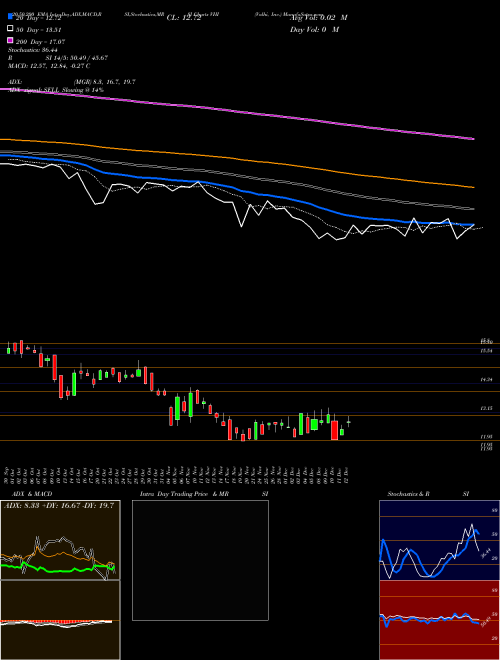The image size is (500, 660).
Task: Click the last candlestick on the price chart
Action: click(348, 421)
